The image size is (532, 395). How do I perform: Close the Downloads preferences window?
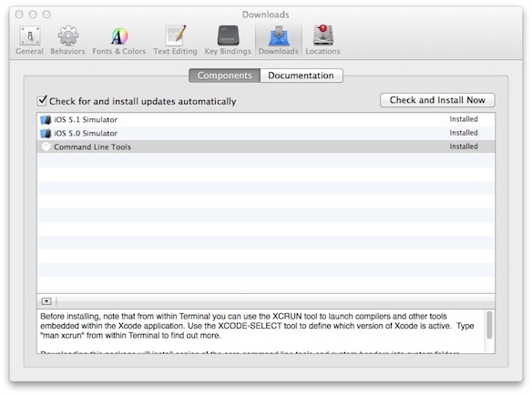click(19, 15)
